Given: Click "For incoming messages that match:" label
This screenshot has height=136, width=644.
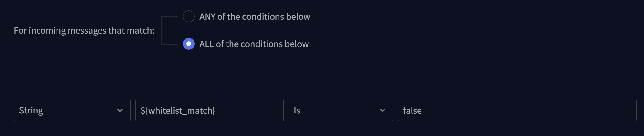Looking at the screenshot, I should point(84,30).
